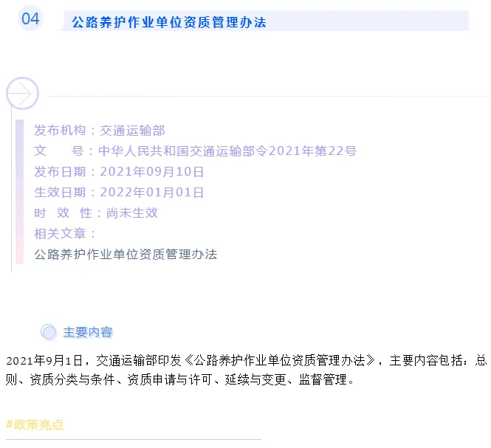Click the 发布机构 label
Viewport: 491px width, 448px height.
coord(61,130)
